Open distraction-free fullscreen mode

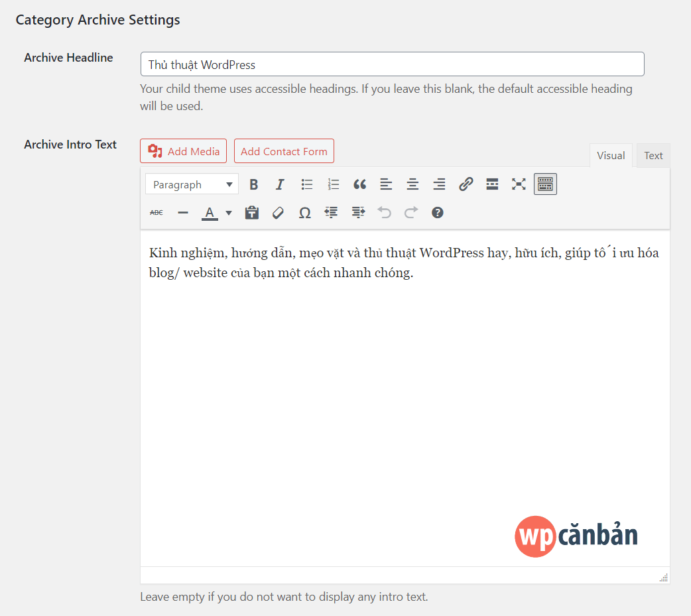tap(519, 184)
